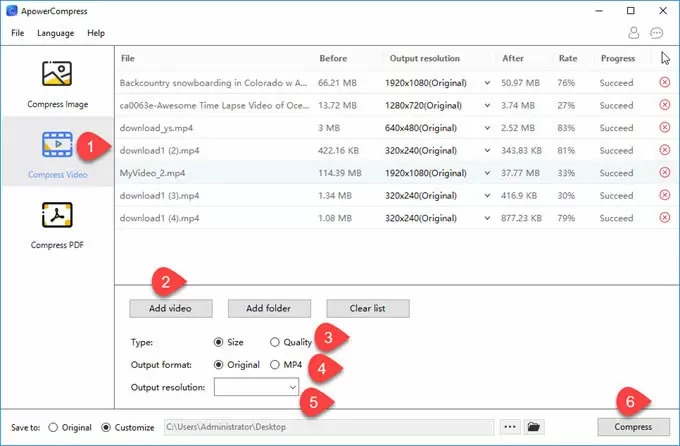The width and height of the screenshot is (680, 446).
Task: Click the save path input field
Action: point(328,427)
